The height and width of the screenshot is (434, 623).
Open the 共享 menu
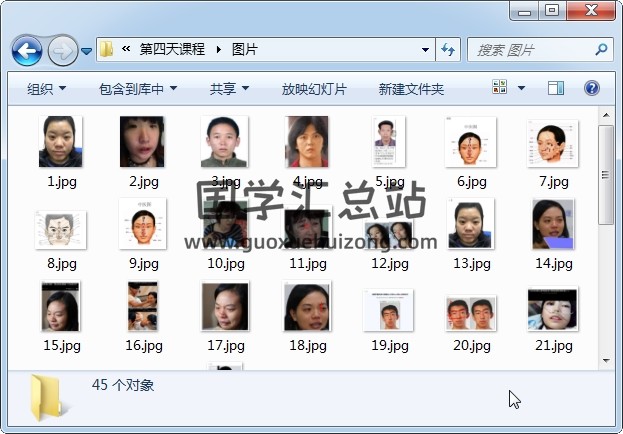click(229, 89)
